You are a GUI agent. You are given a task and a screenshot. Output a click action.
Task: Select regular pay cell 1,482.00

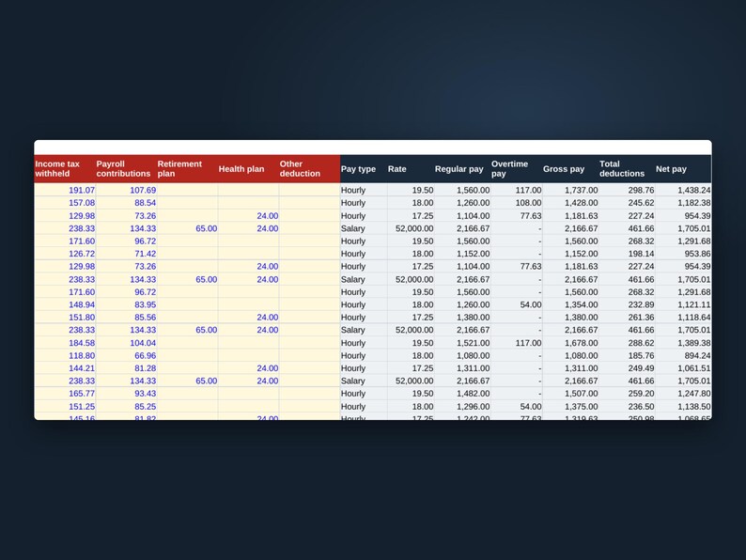[x=462, y=394]
